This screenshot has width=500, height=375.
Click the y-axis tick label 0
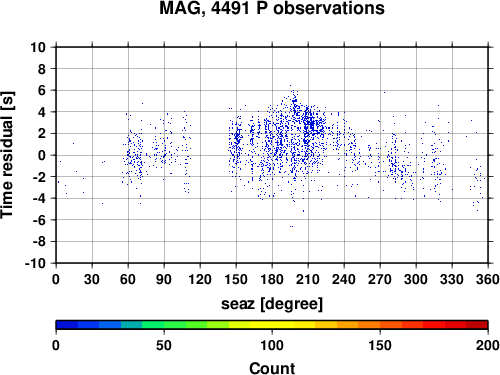[x=42, y=155]
